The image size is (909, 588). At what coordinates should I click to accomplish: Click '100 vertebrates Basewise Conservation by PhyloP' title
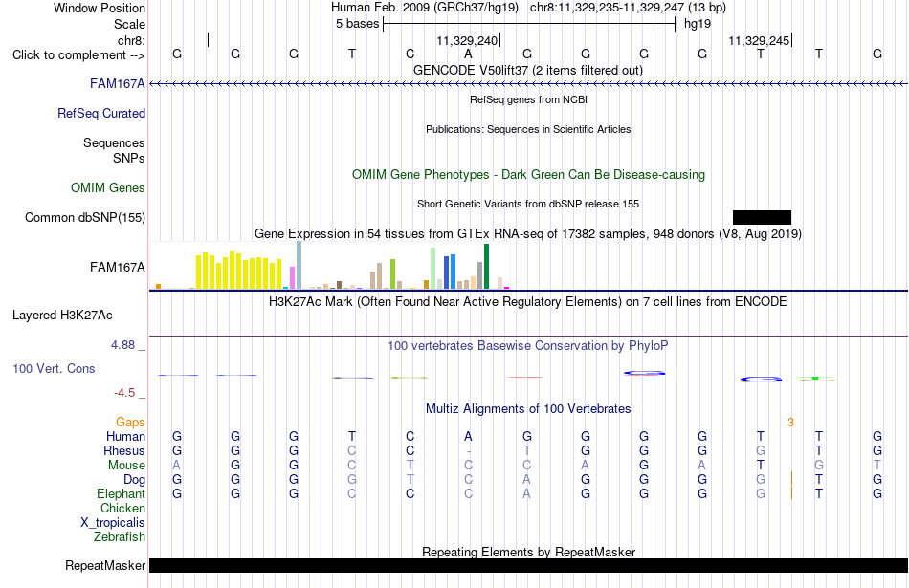click(x=528, y=346)
